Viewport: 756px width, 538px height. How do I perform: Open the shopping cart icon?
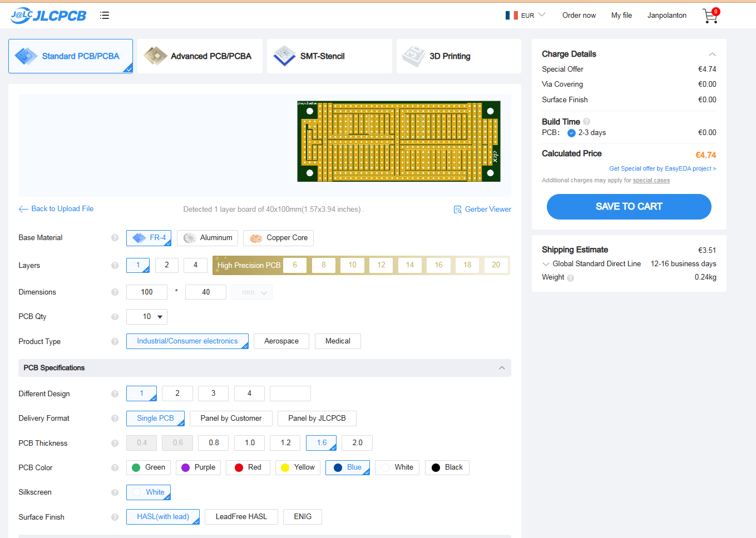(x=710, y=16)
